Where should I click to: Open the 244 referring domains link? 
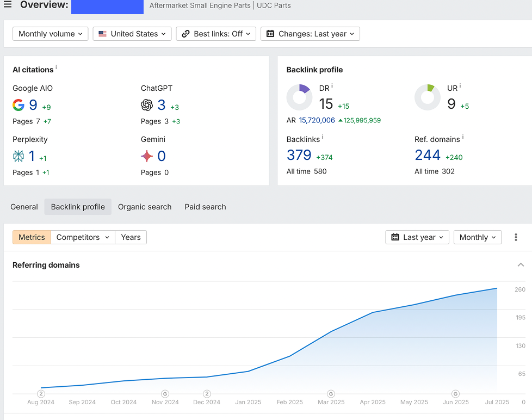428,156
